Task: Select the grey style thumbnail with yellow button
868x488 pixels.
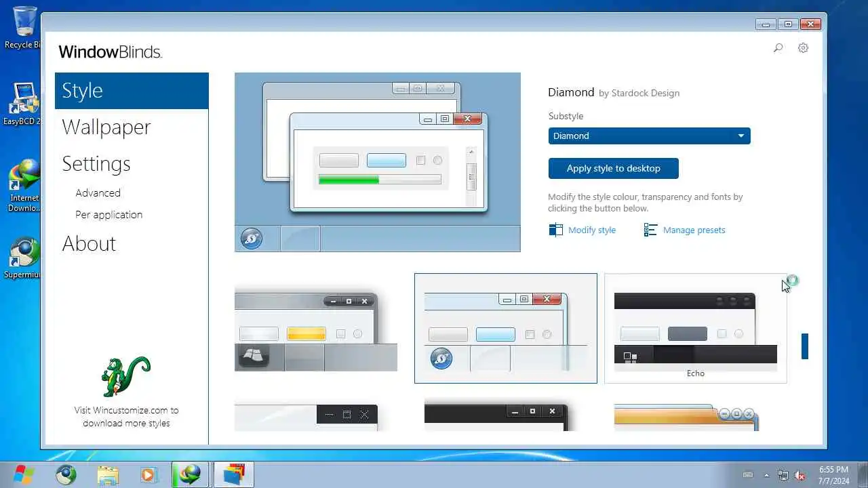Action: coord(316,329)
